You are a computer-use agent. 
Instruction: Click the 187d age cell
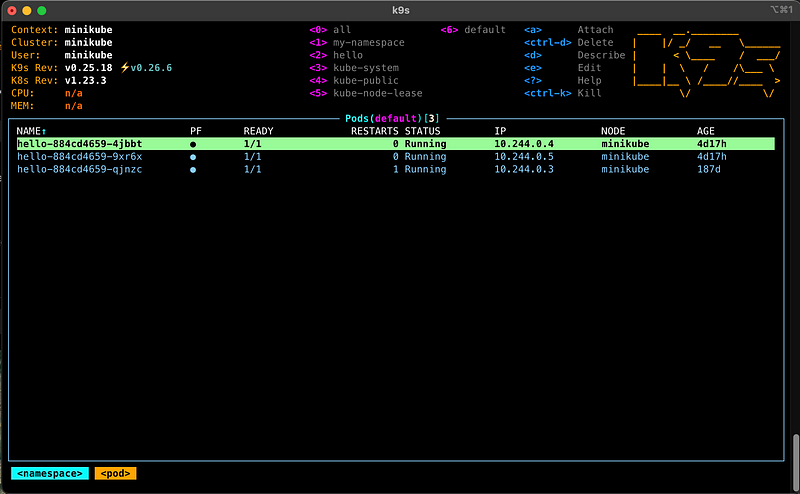coord(709,169)
